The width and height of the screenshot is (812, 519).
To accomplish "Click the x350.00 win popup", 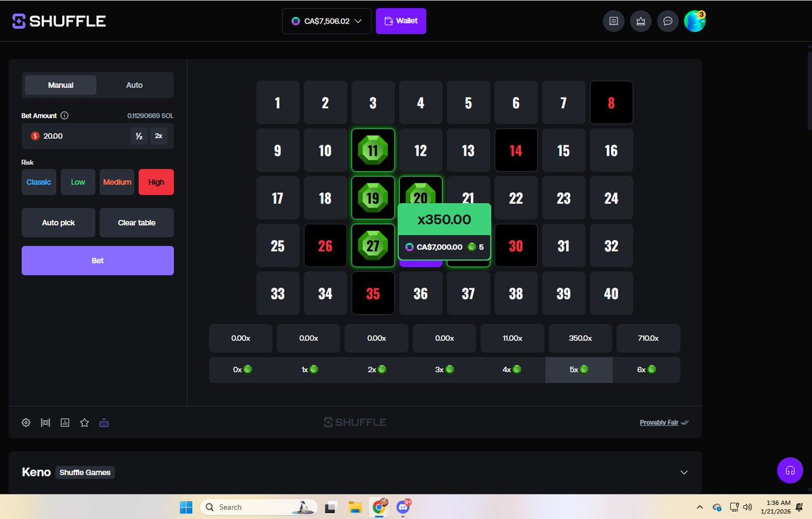I will (x=444, y=232).
